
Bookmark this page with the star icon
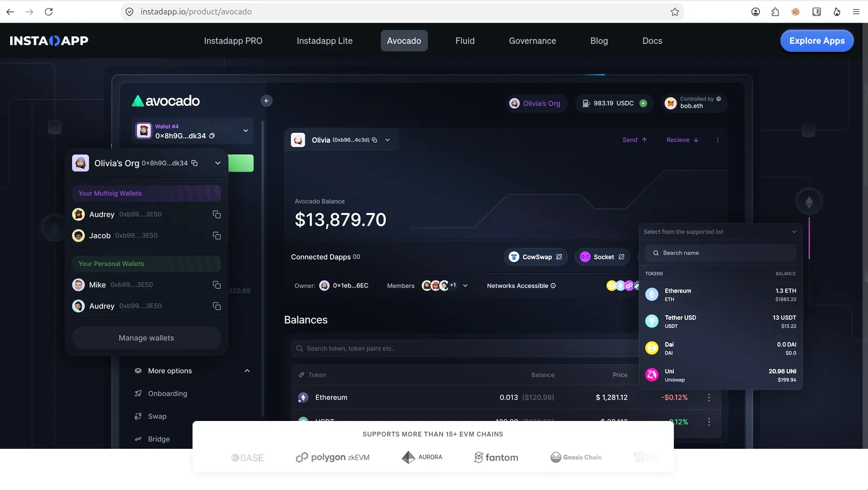675,12
